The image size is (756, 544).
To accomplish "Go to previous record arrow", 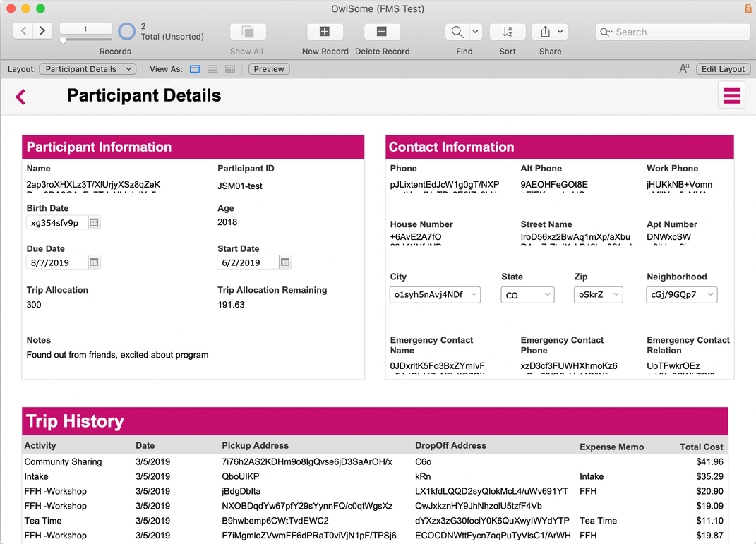I will [23, 31].
